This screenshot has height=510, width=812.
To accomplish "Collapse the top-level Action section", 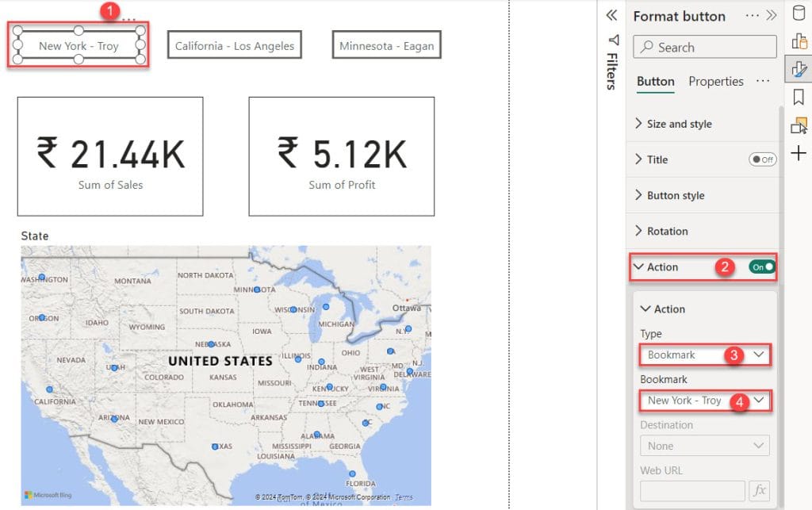I will coord(638,267).
